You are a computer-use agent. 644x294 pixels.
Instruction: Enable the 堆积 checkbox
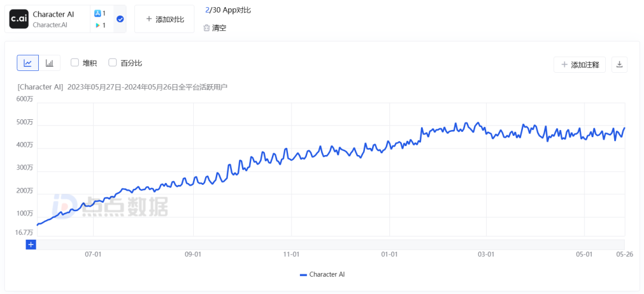click(75, 63)
